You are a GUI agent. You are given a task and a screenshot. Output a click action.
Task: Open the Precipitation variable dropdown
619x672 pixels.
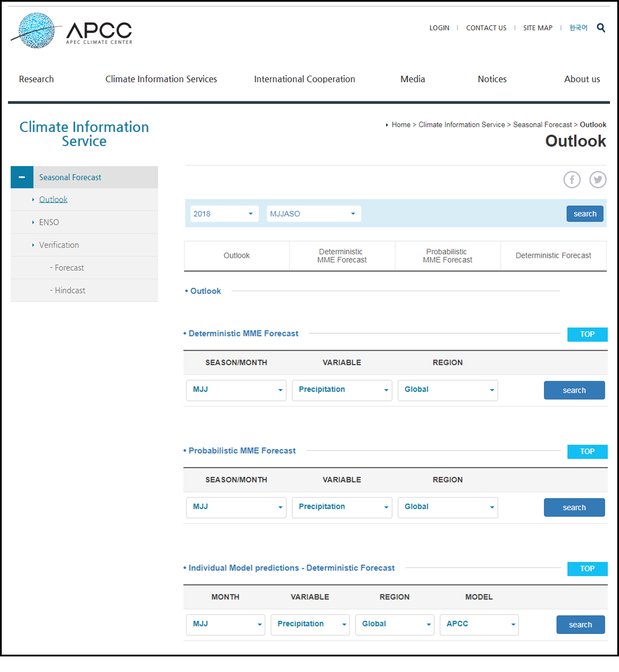tap(342, 390)
